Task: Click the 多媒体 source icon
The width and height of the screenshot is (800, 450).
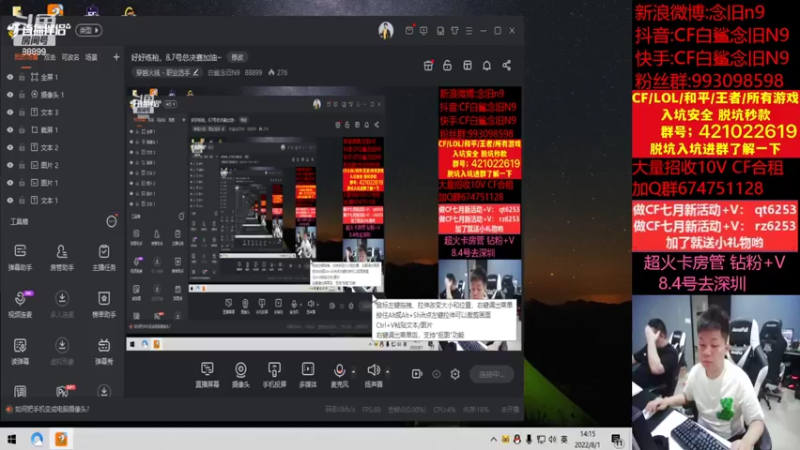Action: coord(308,374)
